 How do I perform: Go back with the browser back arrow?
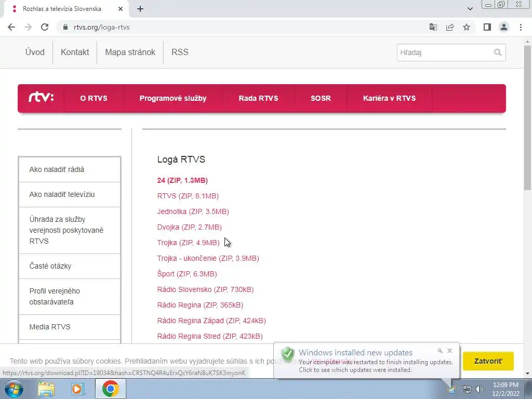click(x=11, y=27)
